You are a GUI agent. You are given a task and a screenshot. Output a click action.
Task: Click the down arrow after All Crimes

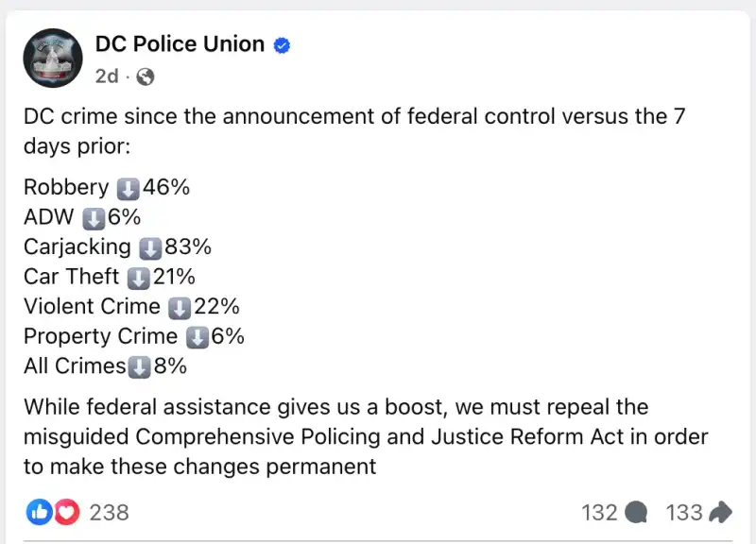point(139,366)
